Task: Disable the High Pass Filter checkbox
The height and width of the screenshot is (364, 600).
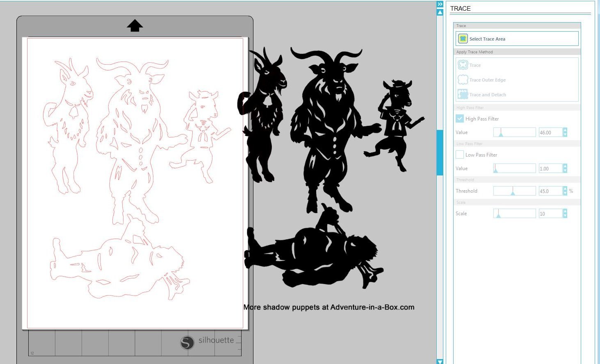Action: (460, 118)
